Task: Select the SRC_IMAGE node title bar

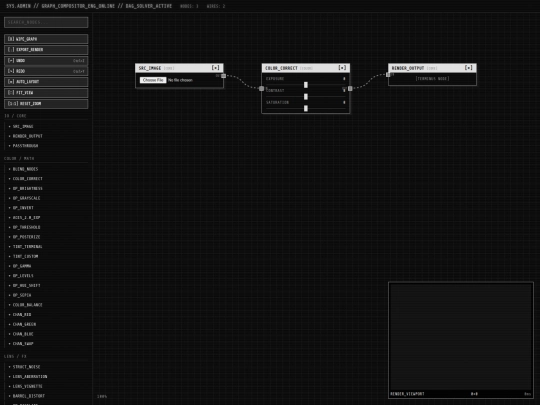Action: click(179, 68)
